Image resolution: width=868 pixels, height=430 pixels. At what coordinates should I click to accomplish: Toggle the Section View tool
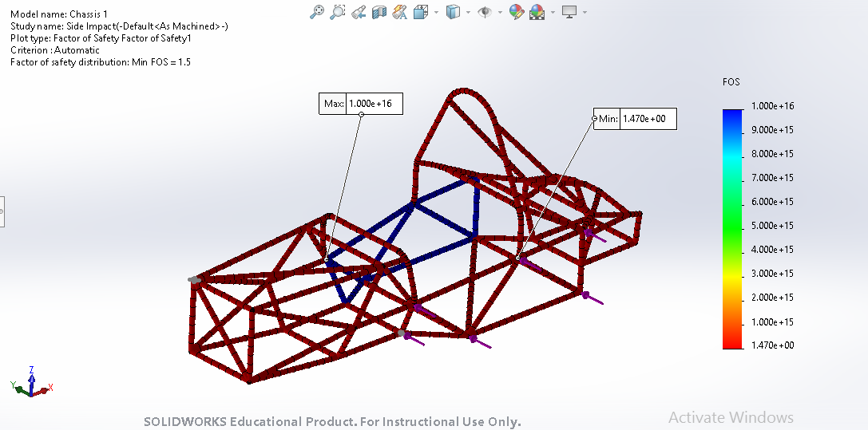(x=379, y=12)
